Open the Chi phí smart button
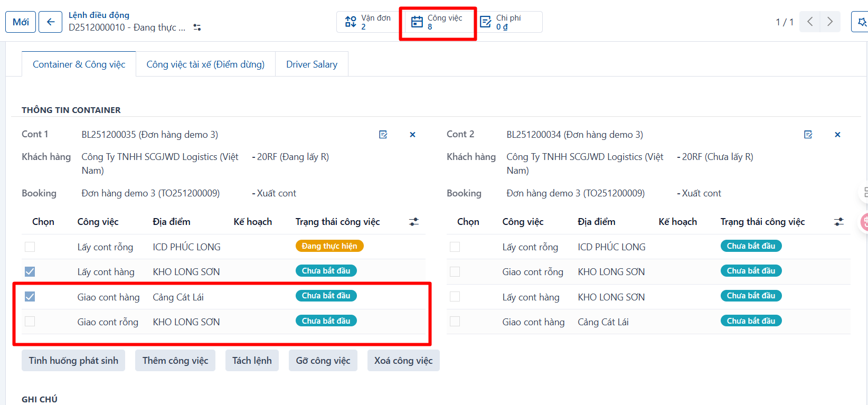The height and width of the screenshot is (405, 868). click(x=508, y=22)
